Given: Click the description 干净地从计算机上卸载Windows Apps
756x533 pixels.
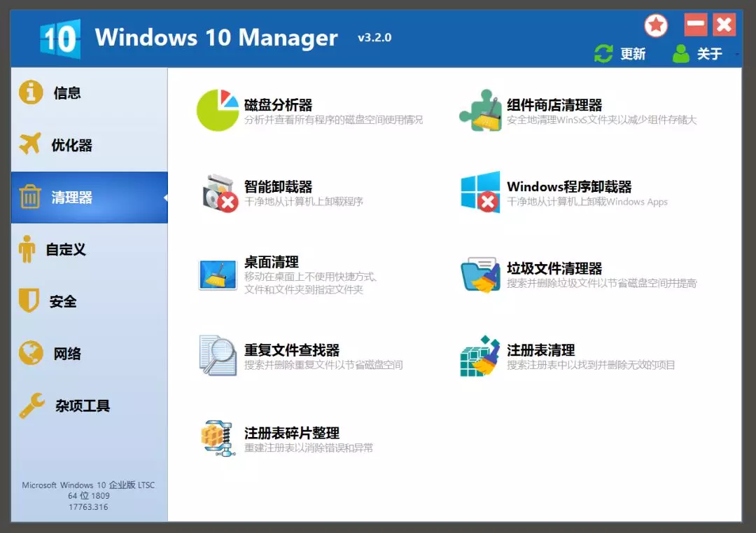Looking at the screenshot, I should point(587,202).
